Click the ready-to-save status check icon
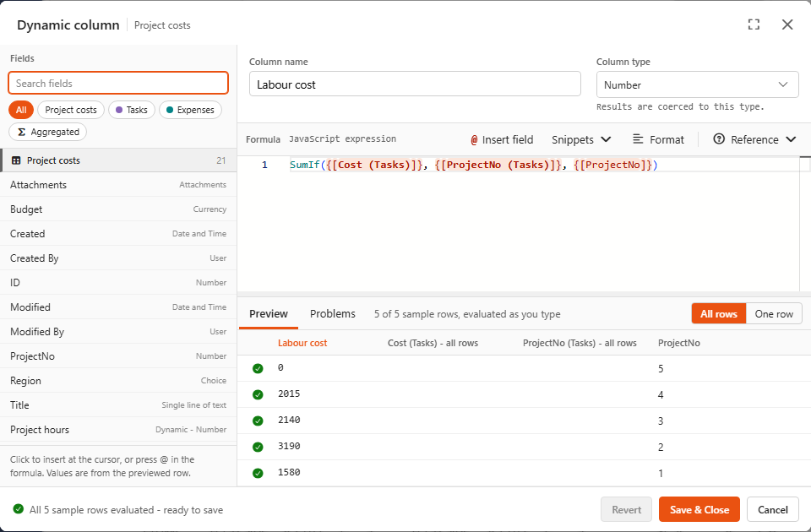811x532 pixels. point(18,509)
